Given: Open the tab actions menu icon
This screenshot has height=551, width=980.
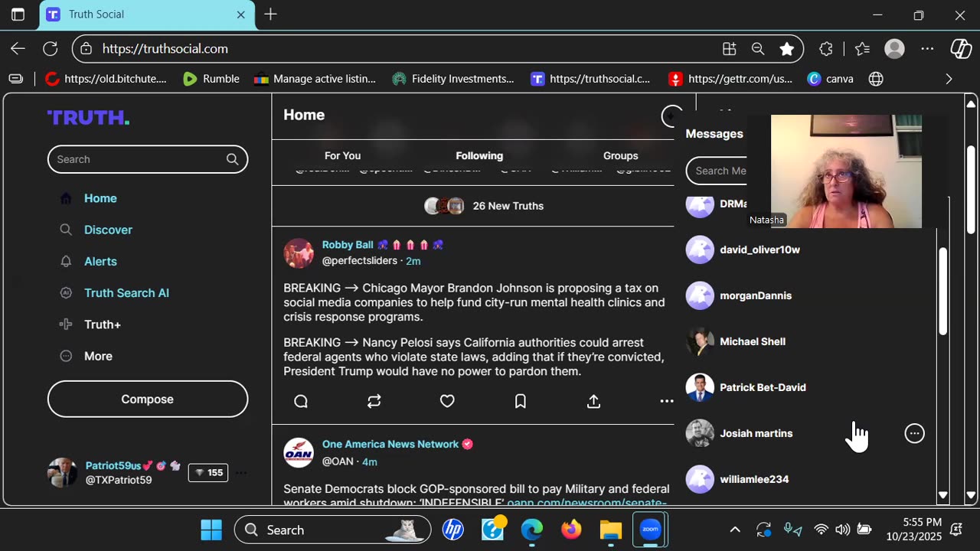Looking at the screenshot, I should click(18, 15).
